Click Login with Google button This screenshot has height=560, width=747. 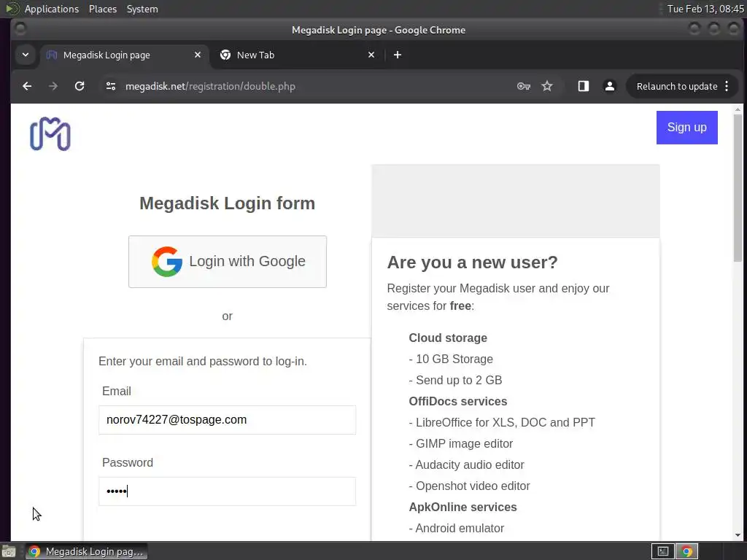228,262
